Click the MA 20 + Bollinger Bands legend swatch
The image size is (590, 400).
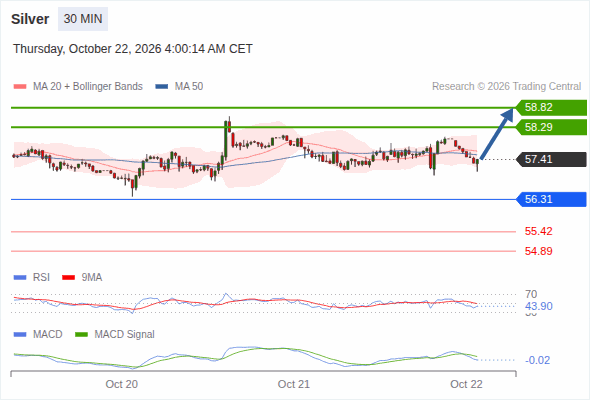click(20, 87)
